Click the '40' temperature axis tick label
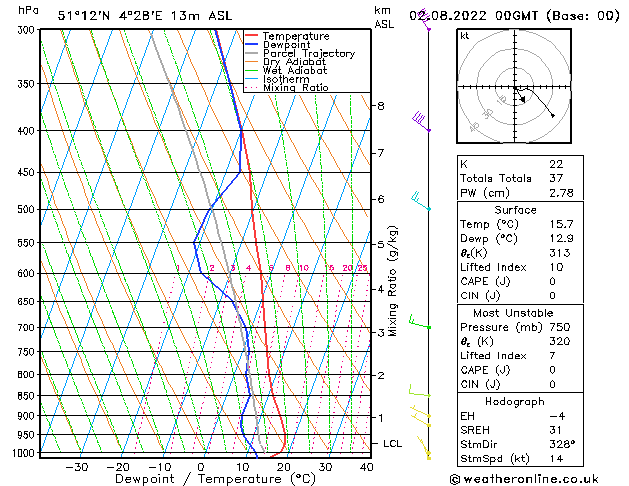 click(367, 467)
